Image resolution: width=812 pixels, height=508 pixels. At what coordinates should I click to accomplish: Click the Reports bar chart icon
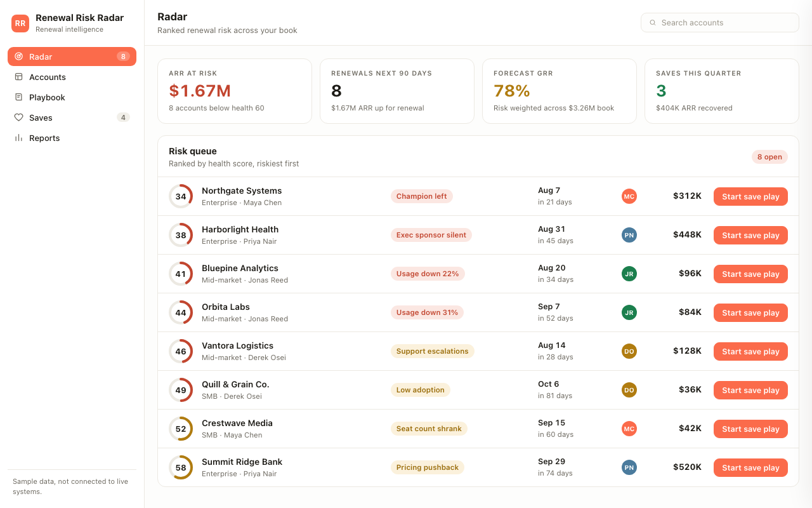(x=19, y=138)
